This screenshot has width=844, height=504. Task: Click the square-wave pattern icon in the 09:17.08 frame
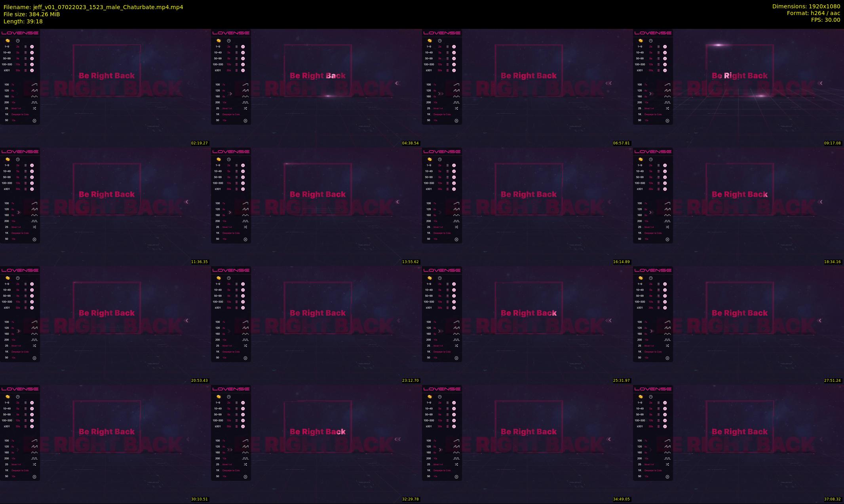point(667,102)
